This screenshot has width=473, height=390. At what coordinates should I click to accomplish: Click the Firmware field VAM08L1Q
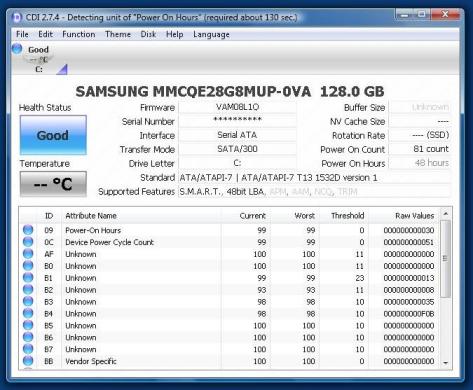[237, 107]
